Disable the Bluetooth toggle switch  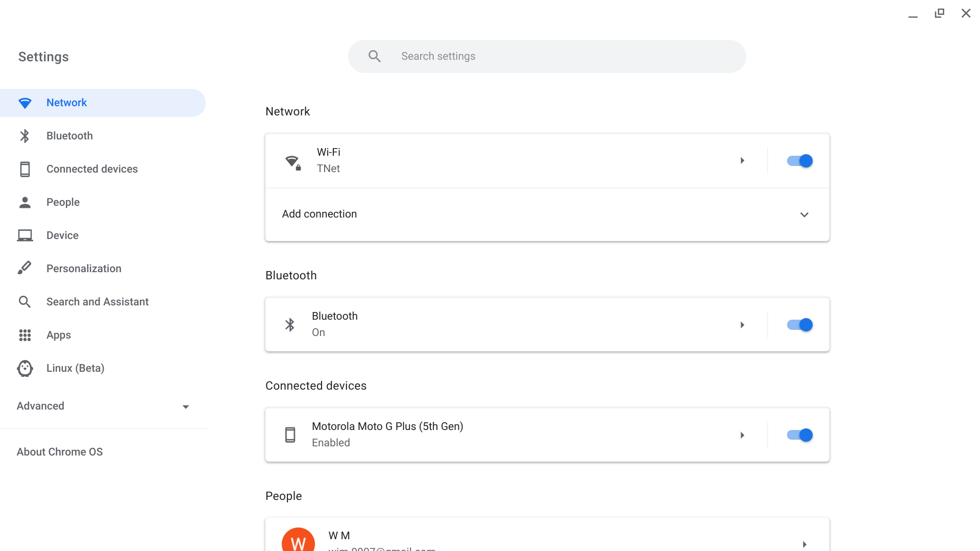(x=799, y=325)
